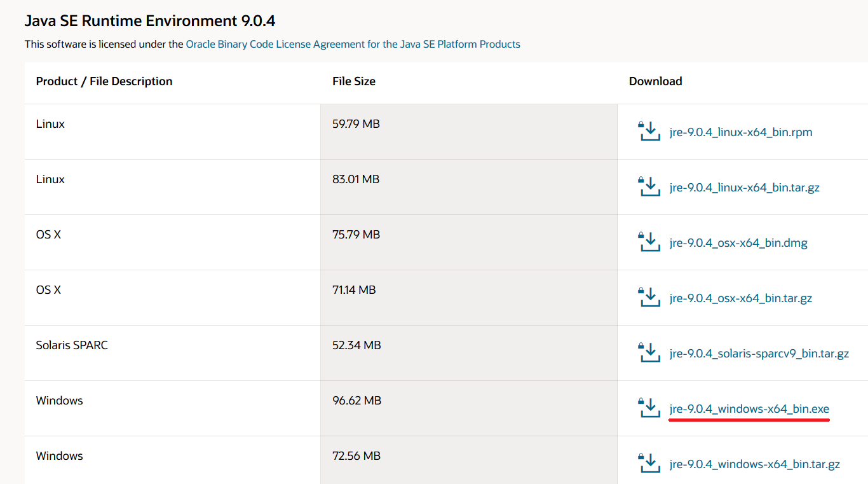Select the jre-9.0.4_osx-x64_bin.dmg link
868x484 pixels.
738,243
